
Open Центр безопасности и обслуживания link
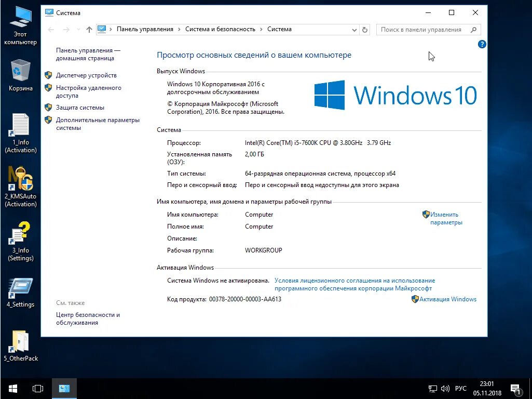coord(88,319)
